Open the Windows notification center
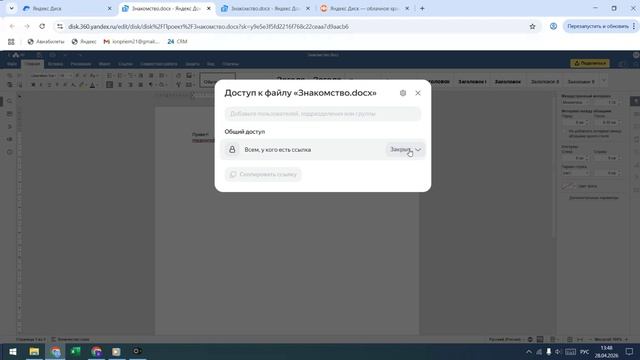This screenshot has height=360, width=640. point(629,351)
